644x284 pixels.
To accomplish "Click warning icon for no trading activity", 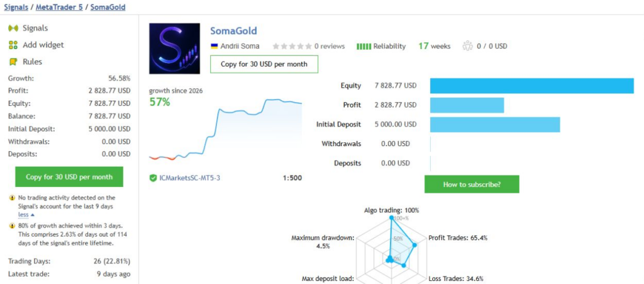I will (x=12, y=198).
